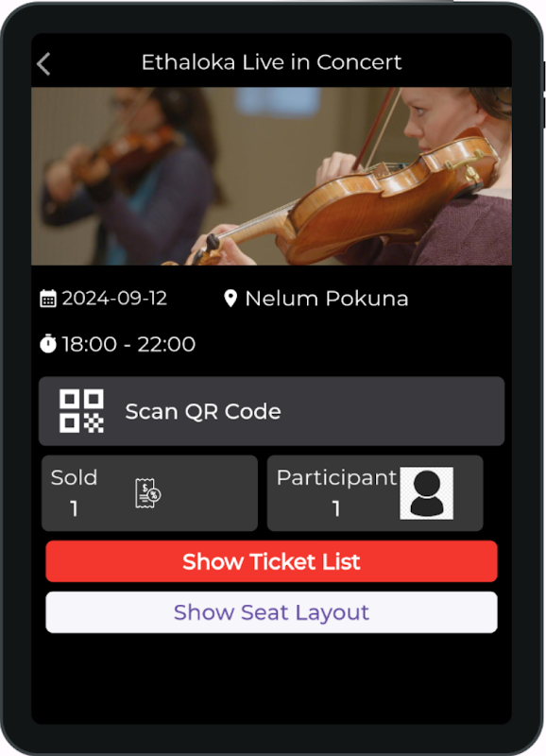Go back using the left chevron arrow
The image size is (546, 756).
(x=43, y=64)
